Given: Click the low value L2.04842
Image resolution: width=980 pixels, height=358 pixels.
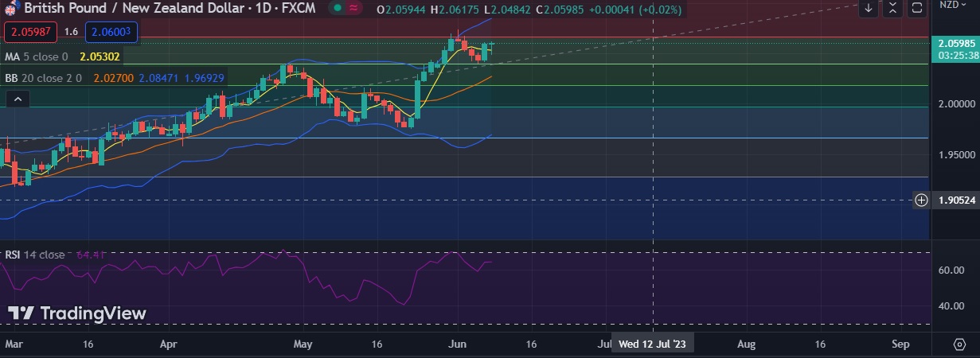Looking at the screenshot, I should coord(507,10).
